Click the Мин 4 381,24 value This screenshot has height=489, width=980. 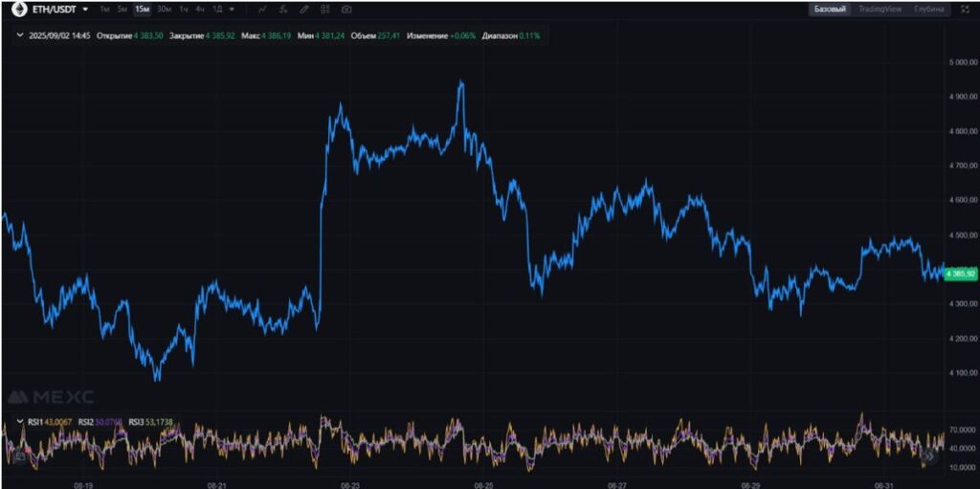click(x=322, y=36)
